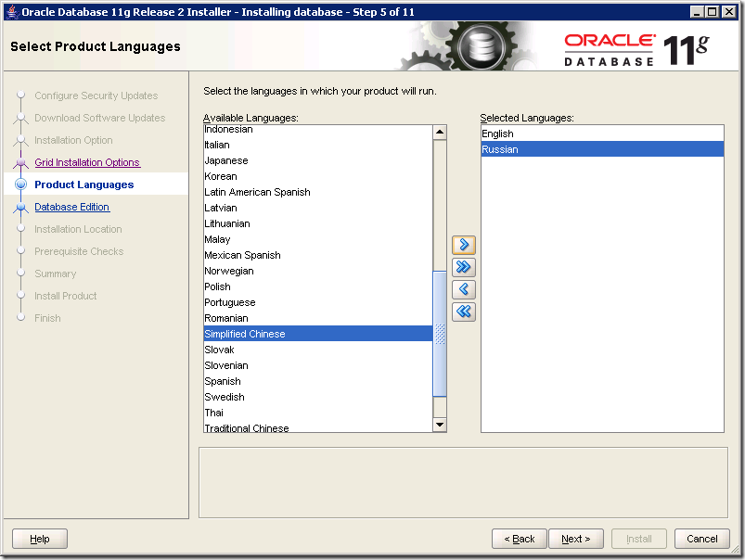Remove selected language with single left arrow
Viewport: 745px width, 560px height.
coord(463,289)
